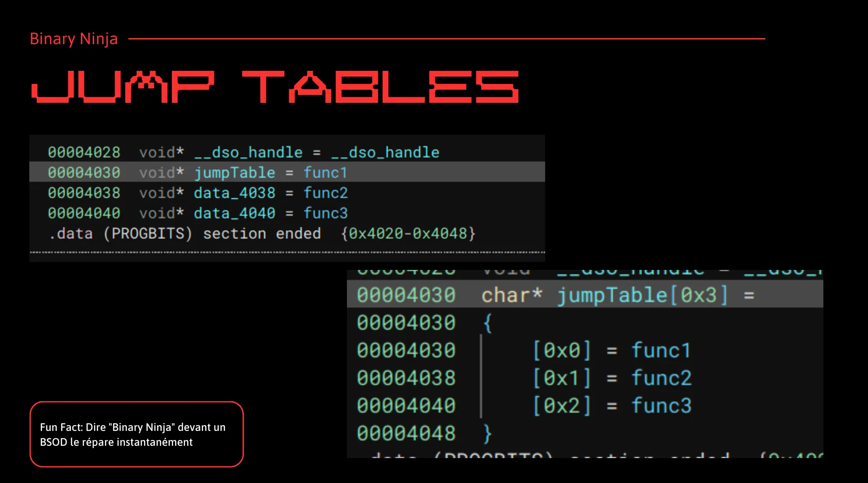This screenshot has height=483, width=868.
Task: Click the '.data (PROGBITS) section ended' line
Action: click(x=185, y=234)
